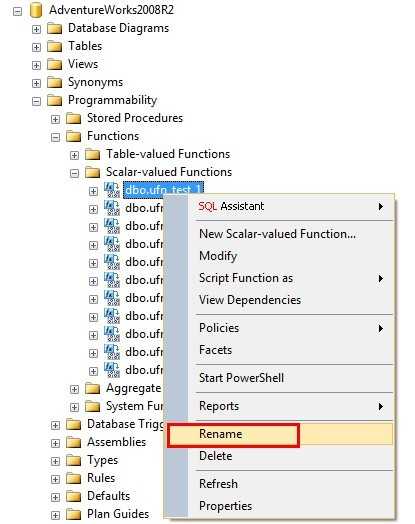415x524 pixels.
Task: Collapse the AdventureWorks2008R2 database node
Action: click(x=17, y=12)
